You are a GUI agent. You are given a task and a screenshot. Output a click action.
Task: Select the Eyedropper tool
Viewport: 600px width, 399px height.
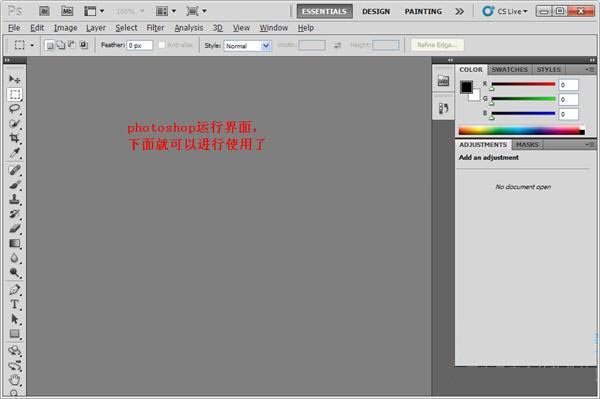pyautogui.click(x=15, y=153)
